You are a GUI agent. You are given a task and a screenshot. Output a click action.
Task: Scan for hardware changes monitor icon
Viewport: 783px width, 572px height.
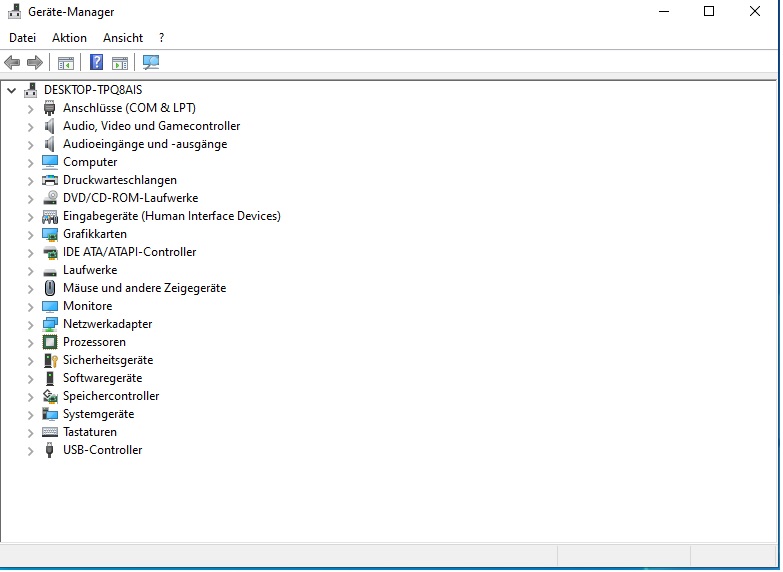151,62
